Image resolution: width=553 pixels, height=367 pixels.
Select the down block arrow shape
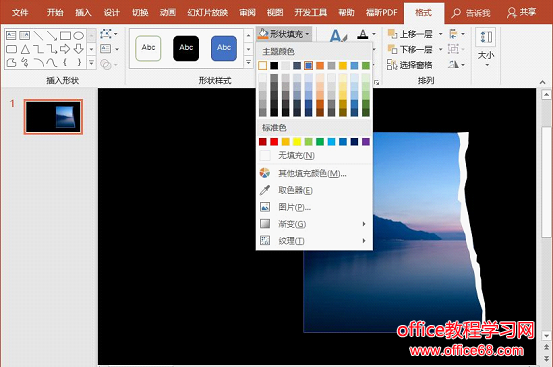pyautogui.click(x=79, y=49)
